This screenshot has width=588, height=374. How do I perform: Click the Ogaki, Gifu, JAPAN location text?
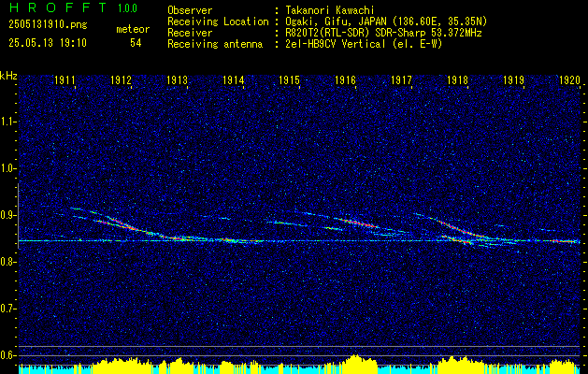[386, 22]
